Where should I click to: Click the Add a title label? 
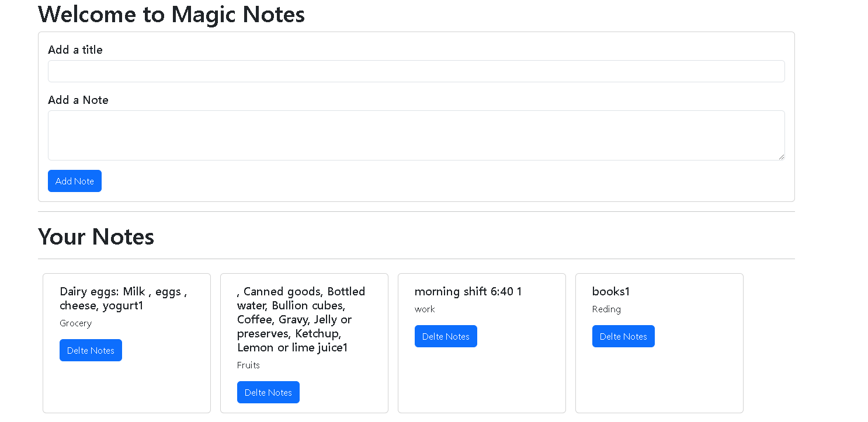(x=75, y=50)
